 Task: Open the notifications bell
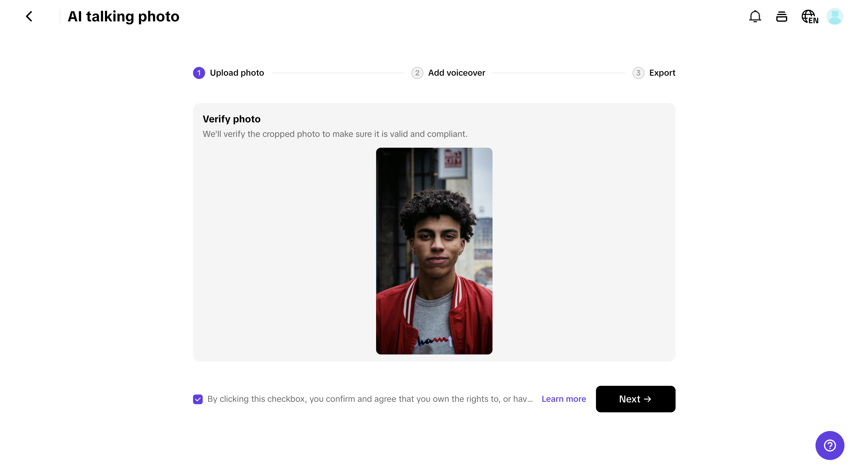coord(755,16)
